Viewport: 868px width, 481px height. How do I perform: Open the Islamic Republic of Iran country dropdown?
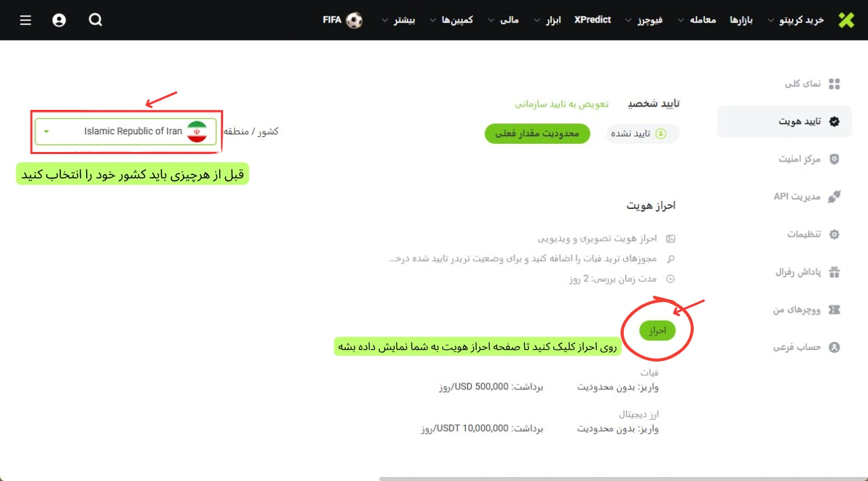click(x=126, y=132)
